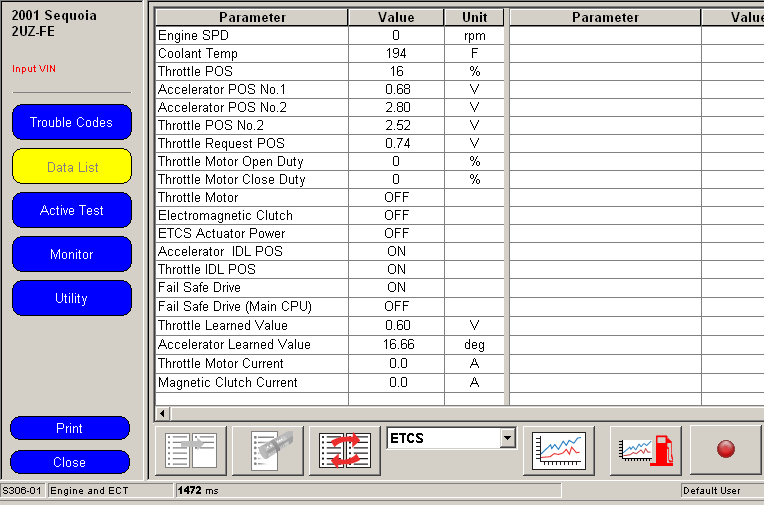The width and height of the screenshot is (764, 505).
Task: Click the left arrow on horizontal scrollbar
Action: point(162,413)
